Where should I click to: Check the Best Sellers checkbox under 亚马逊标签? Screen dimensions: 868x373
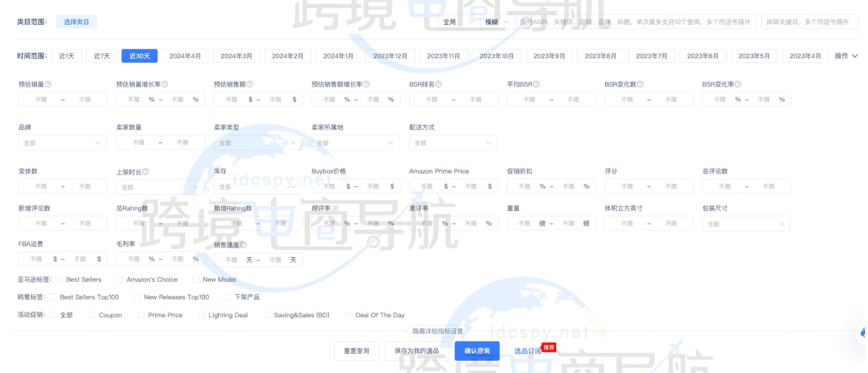point(59,280)
